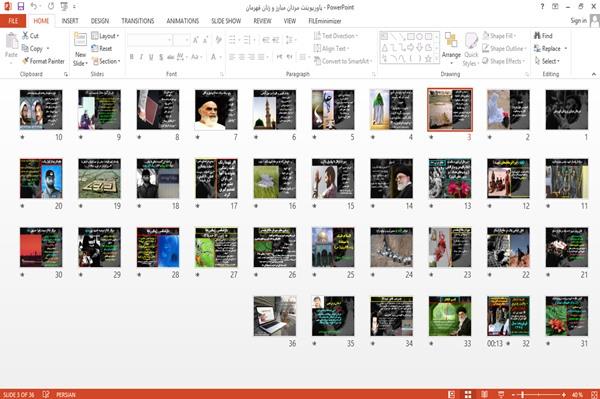Fit slide to window icon in status bar
Image resolution: width=600 pixels, height=399 pixels.
coord(594,394)
